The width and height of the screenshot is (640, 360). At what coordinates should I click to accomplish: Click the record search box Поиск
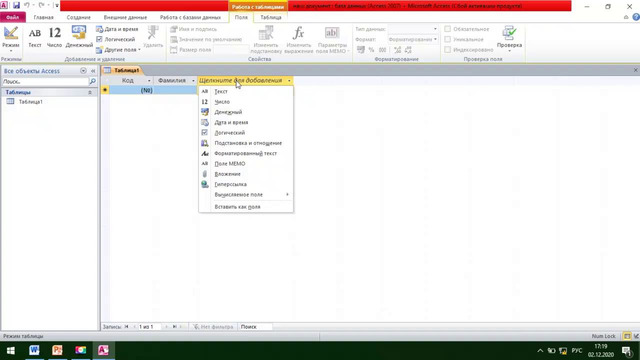pyautogui.click(x=255, y=327)
